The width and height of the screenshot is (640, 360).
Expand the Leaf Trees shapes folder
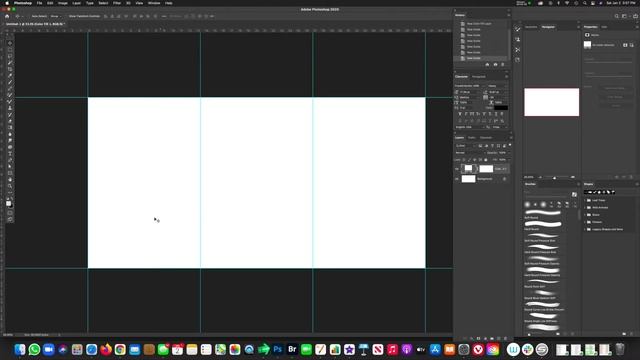coord(585,200)
